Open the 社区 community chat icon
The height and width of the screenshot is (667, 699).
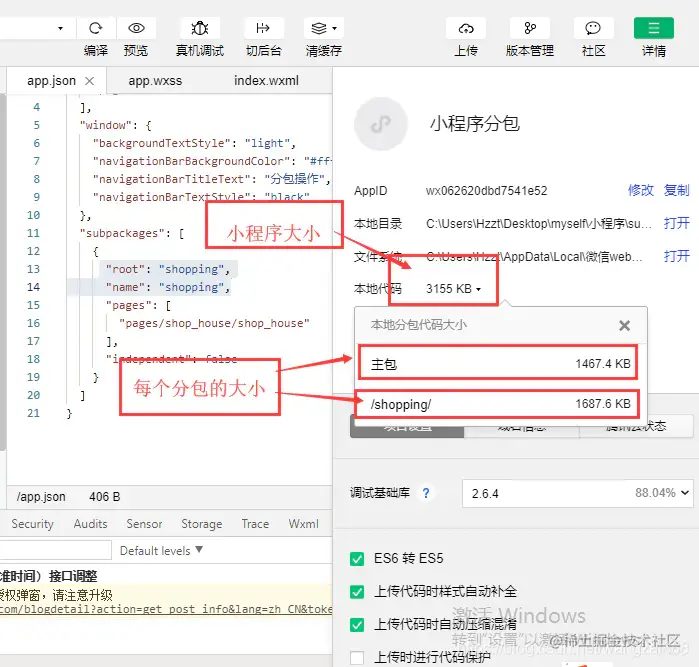(593, 28)
